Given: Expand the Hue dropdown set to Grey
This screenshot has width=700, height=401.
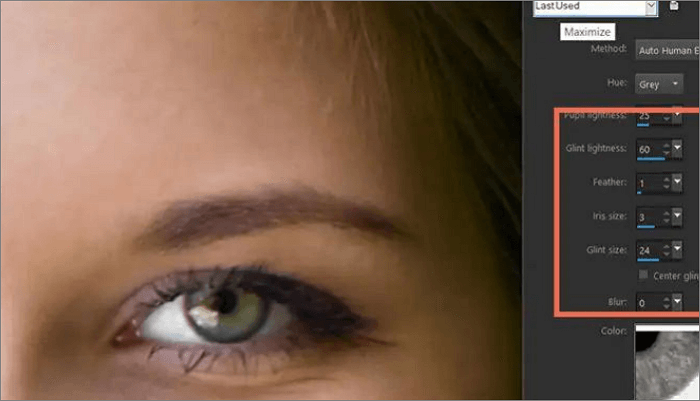Looking at the screenshot, I should tap(663, 84).
